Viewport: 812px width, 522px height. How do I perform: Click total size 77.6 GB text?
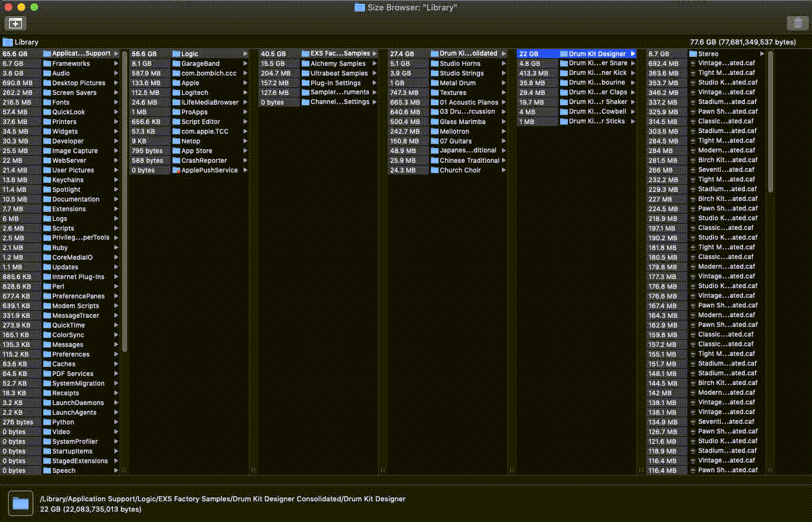[743, 42]
